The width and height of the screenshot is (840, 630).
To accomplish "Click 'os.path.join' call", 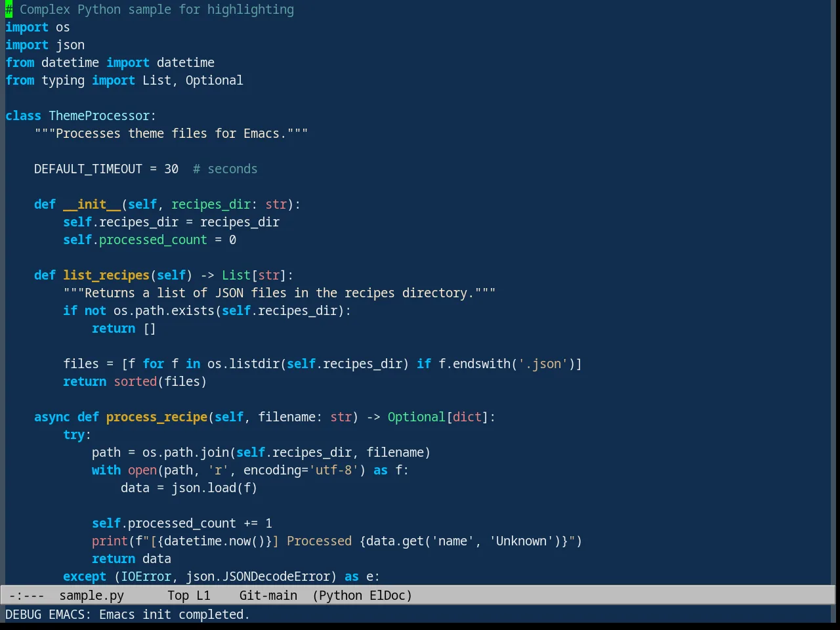I will pyautogui.click(x=186, y=452).
